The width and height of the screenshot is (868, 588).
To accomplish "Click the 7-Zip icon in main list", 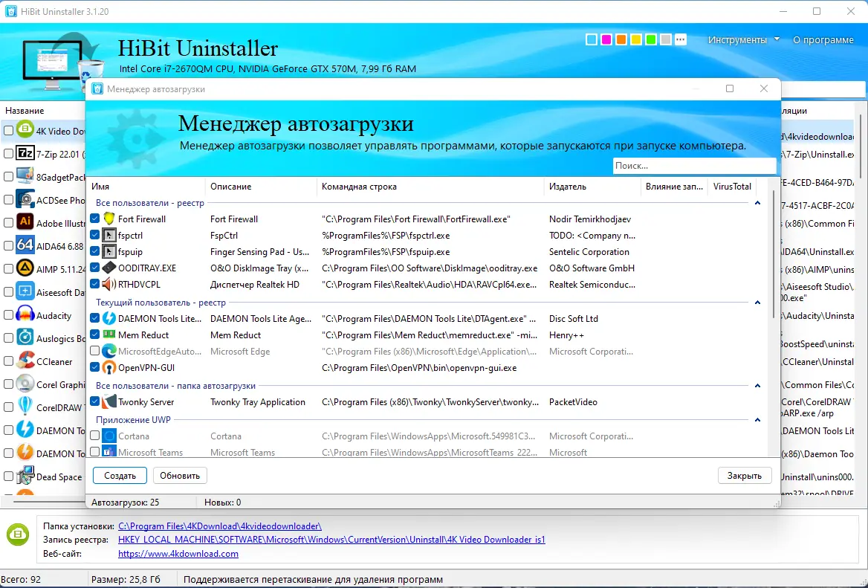I will 25,153.
